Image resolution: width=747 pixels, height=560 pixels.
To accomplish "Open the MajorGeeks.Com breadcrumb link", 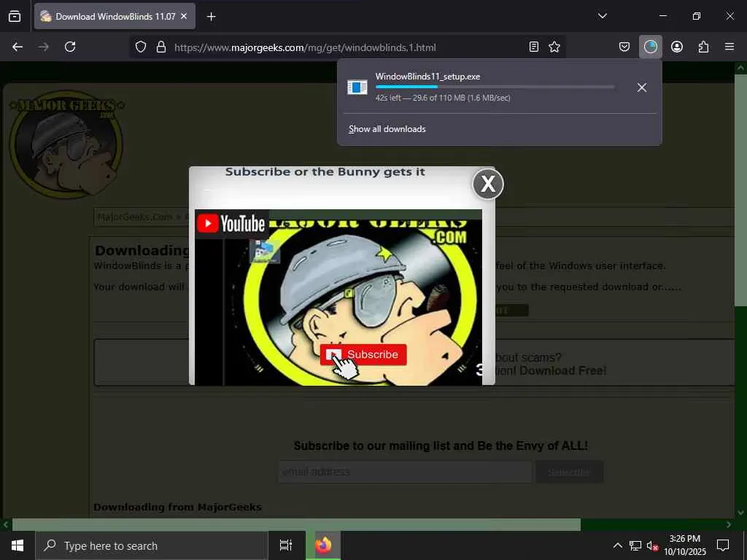I will point(135,217).
